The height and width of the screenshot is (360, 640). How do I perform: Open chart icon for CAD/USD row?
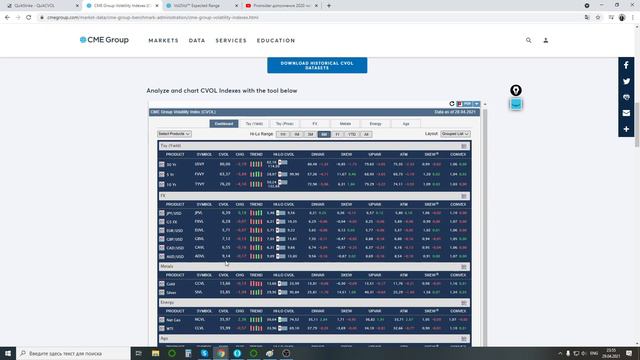tap(162, 248)
